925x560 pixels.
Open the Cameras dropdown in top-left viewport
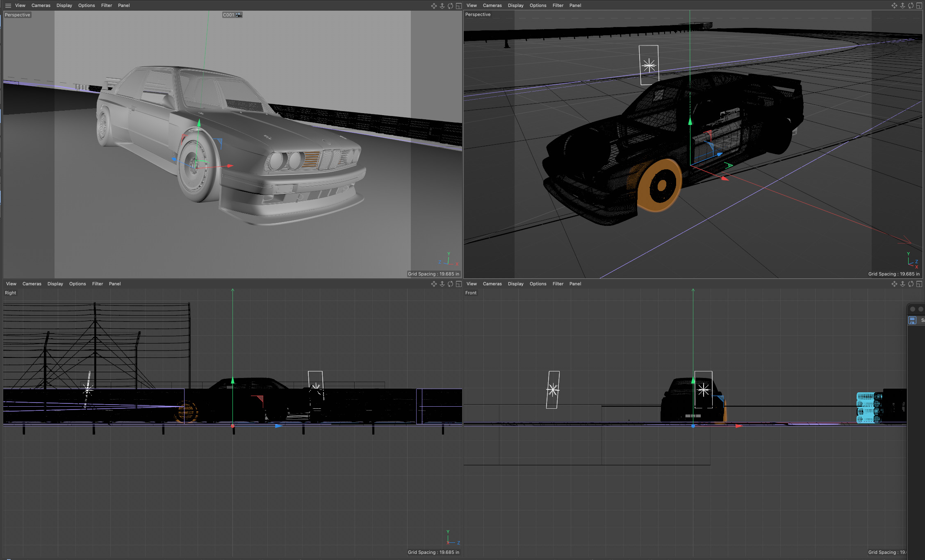click(x=41, y=6)
